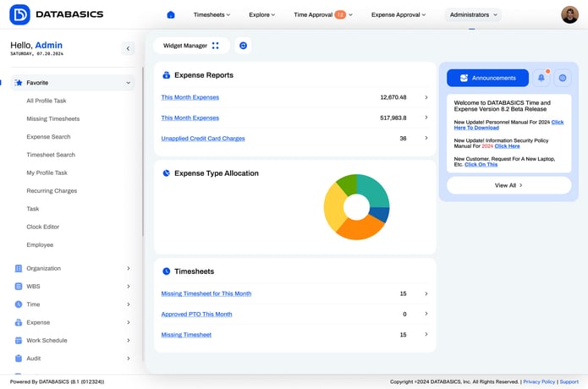
Task: Open the user profile avatar
Action: pyautogui.click(x=569, y=14)
